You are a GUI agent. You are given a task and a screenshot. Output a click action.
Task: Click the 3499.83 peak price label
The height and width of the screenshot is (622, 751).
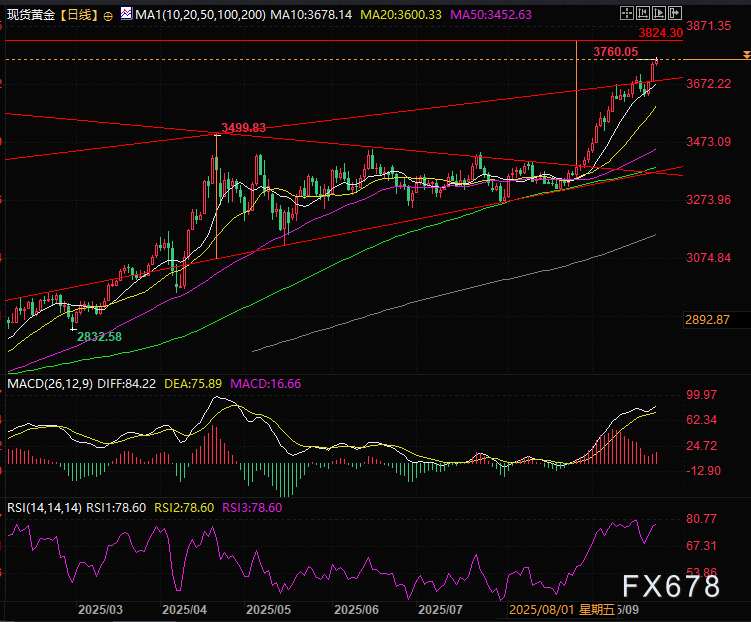coord(243,128)
